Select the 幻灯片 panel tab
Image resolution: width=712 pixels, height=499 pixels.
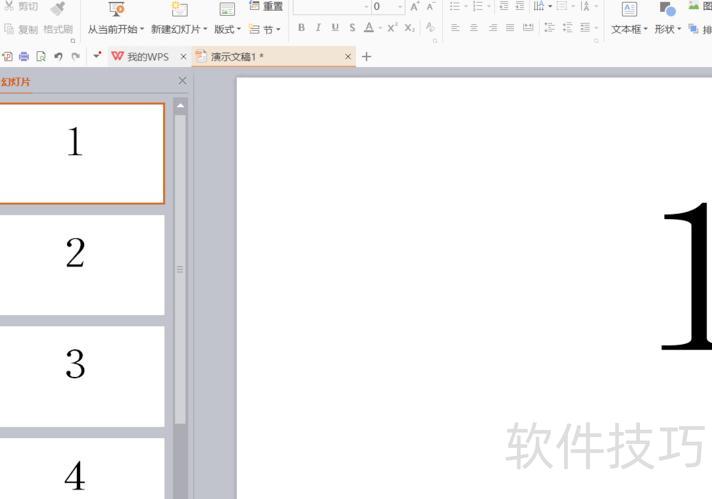click(x=15, y=82)
